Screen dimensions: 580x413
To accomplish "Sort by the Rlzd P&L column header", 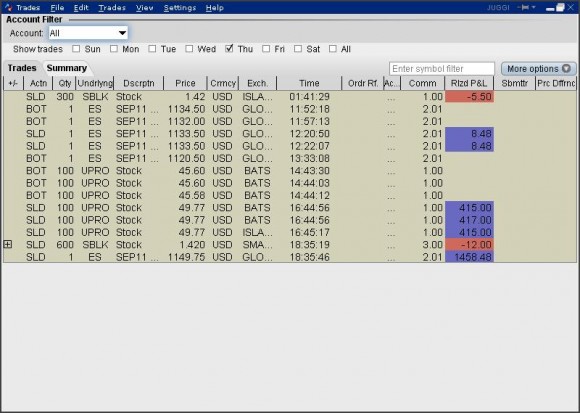I will (x=469, y=84).
